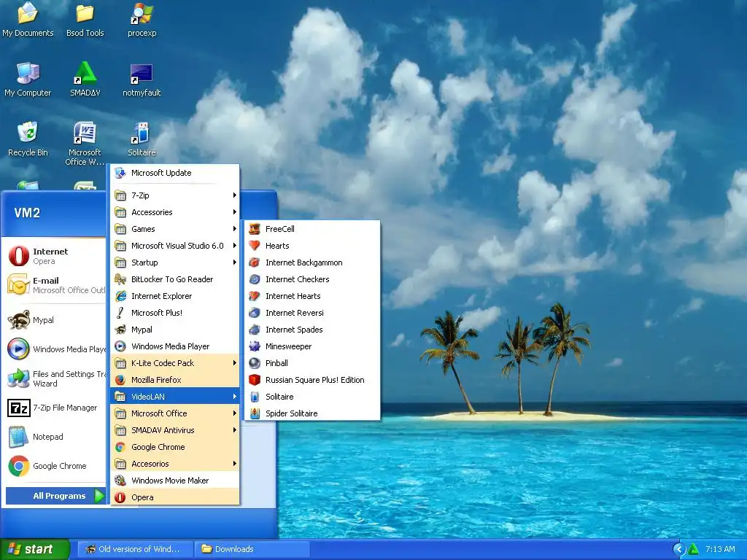Screen dimensions: 747x560
Task: Open Internet Explorer from programs list
Action: (x=175, y=296)
